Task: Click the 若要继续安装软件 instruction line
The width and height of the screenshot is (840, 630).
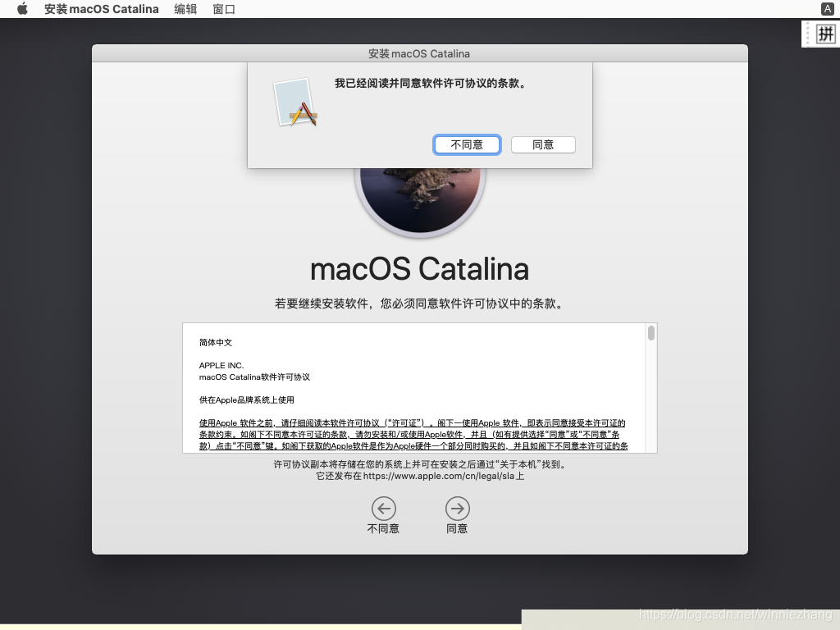Action: tap(419, 304)
